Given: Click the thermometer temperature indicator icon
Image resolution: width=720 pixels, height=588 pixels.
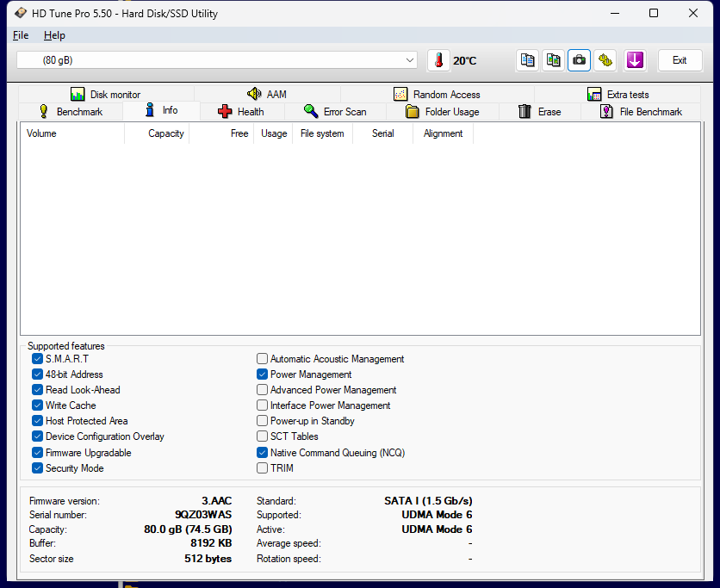Looking at the screenshot, I should point(439,60).
